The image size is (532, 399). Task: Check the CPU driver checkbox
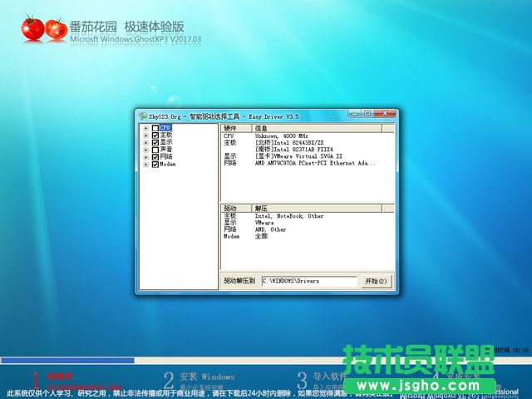155,128
